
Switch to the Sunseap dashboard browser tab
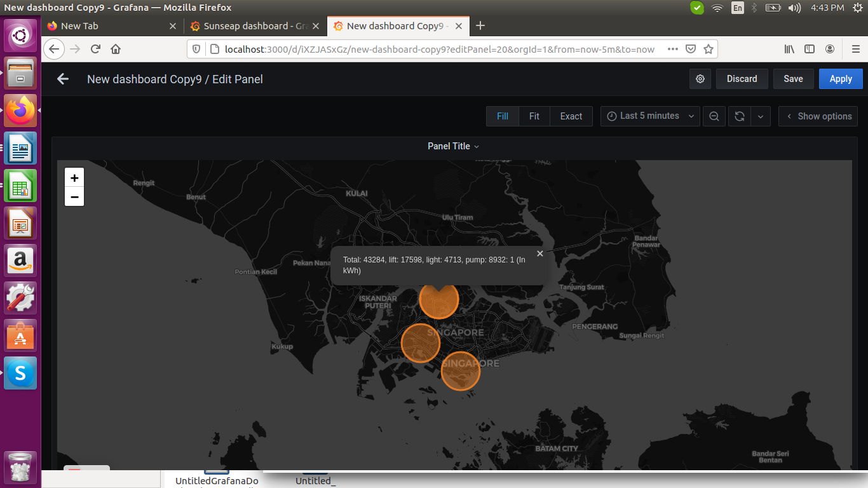coord(254,26)
